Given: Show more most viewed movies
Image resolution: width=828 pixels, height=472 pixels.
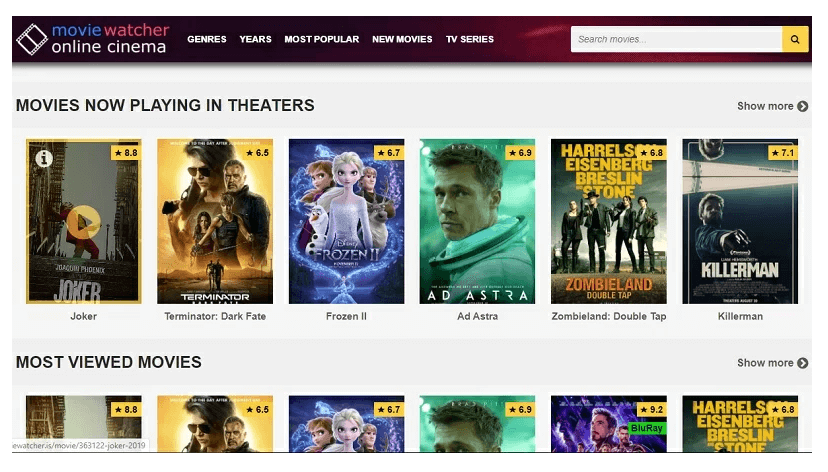Looking at the screenshot, I should pos(773,363).
